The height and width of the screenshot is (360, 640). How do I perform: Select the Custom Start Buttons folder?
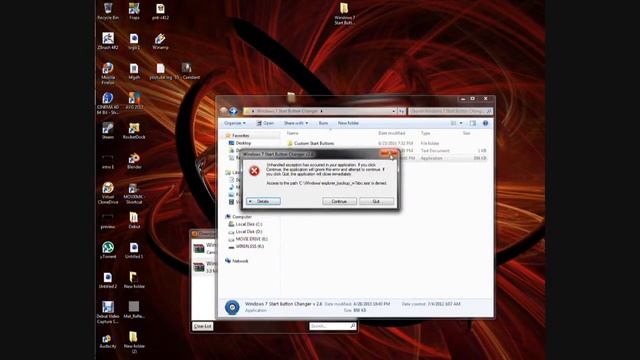pyautogui.click(x=314, y=143)
